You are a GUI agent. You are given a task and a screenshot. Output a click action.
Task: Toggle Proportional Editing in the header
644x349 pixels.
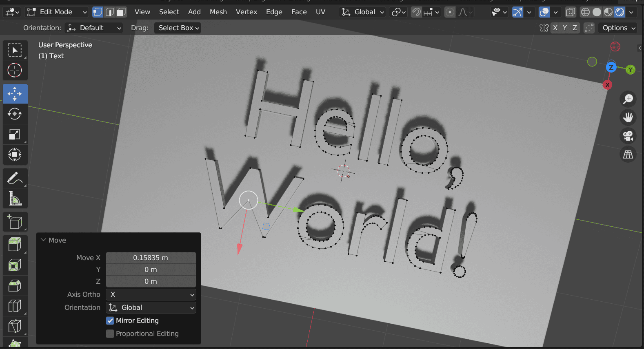click(x=450, y=12)
